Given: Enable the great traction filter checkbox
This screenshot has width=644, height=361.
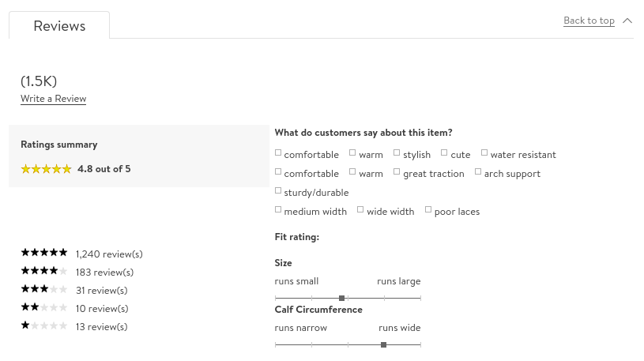Looking at the screenshot, I should (397, 172).
